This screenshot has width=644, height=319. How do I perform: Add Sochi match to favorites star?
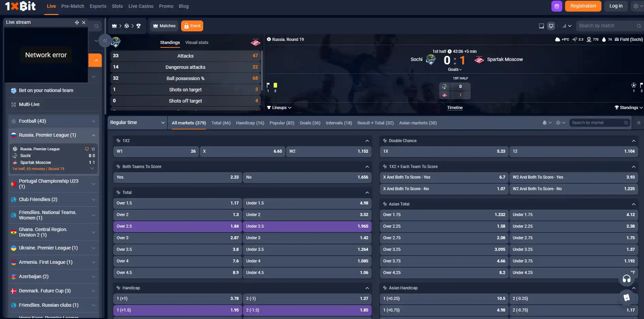click(x=93, y=149)
